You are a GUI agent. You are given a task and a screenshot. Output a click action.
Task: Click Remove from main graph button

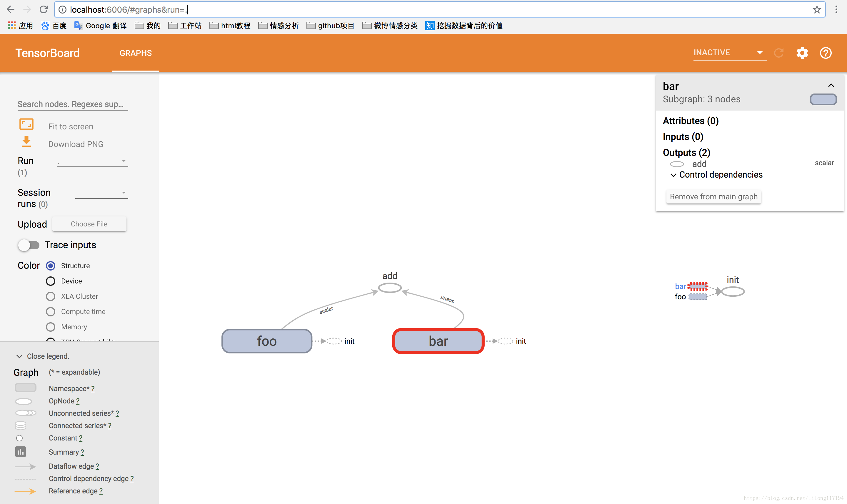click(713, 196)
